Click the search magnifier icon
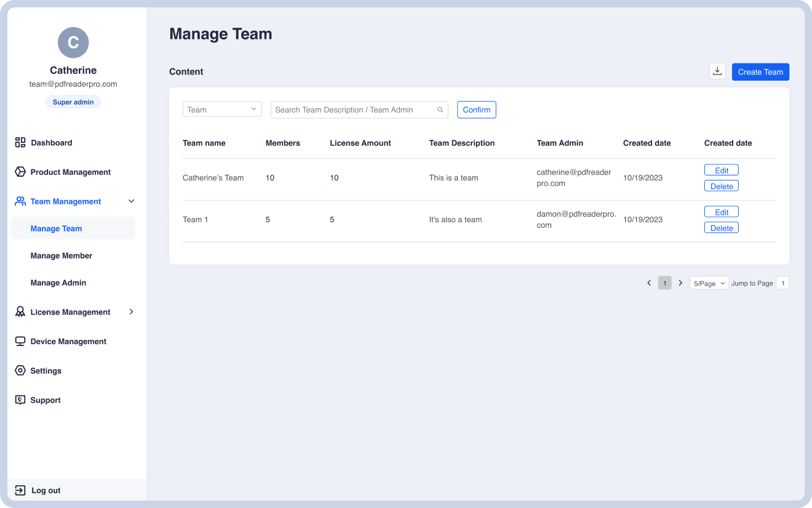 (440, 110)
